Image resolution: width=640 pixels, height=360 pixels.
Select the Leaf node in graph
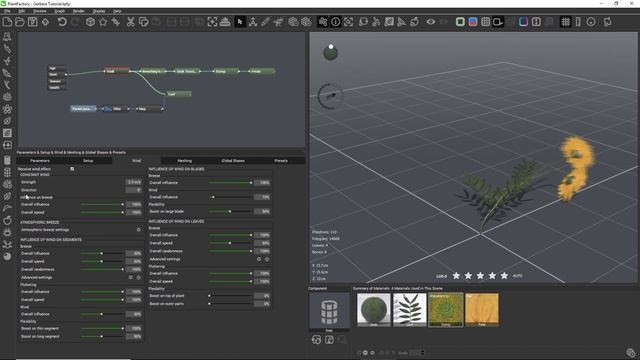(178, 94)
